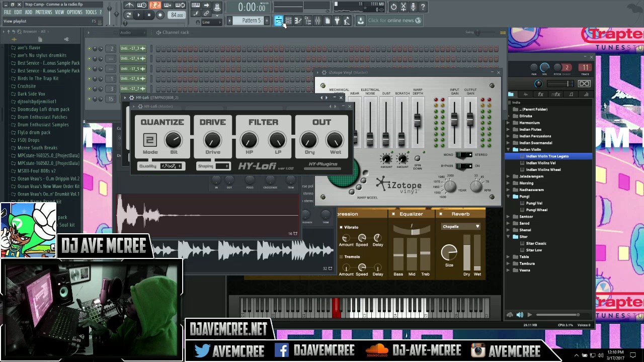Open the PATTERNS menu
Screen dimensions: 644x362
point(43,12)
